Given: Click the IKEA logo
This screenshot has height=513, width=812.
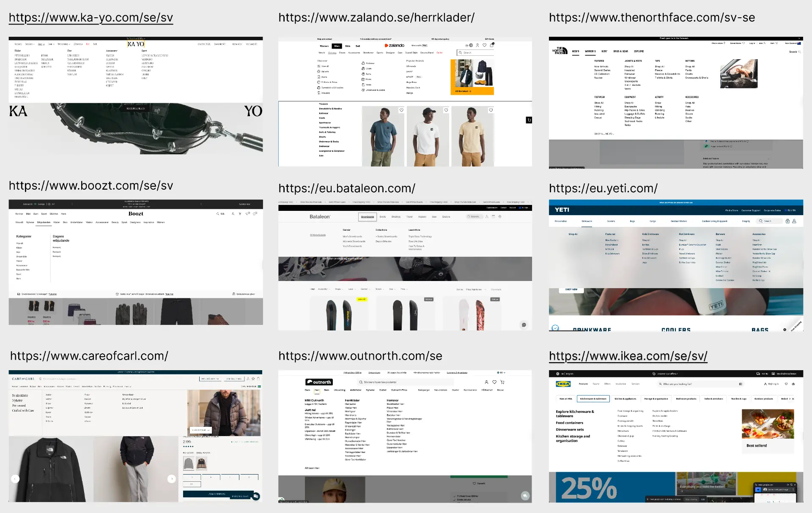Looking at the screenshot, I should (563, 384).
